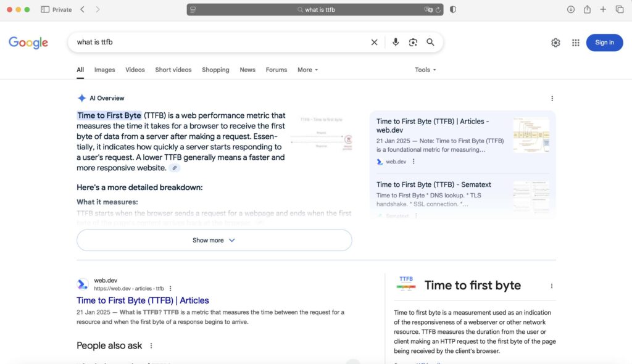The width and height of the screenshot is (632, 364).
Task: Click the web.dev articles ttfb URL breadcrumb
Action: click(x=129, y=289)
